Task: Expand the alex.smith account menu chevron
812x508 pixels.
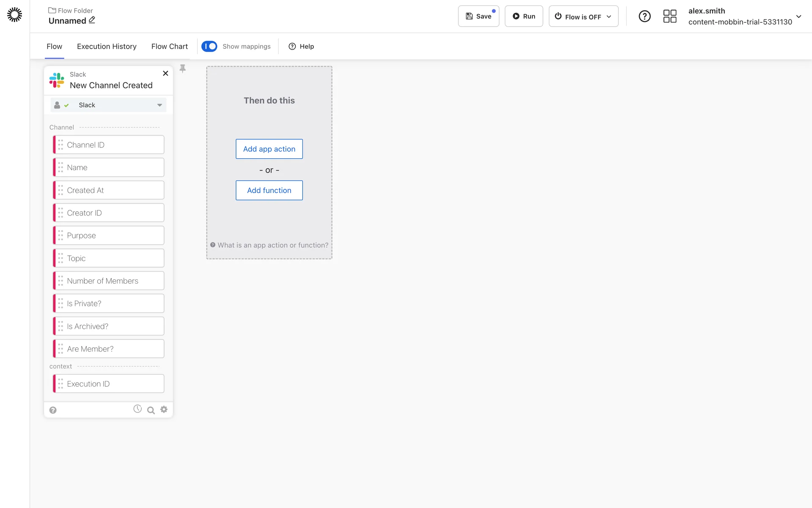Action: [x=798, y=17]
